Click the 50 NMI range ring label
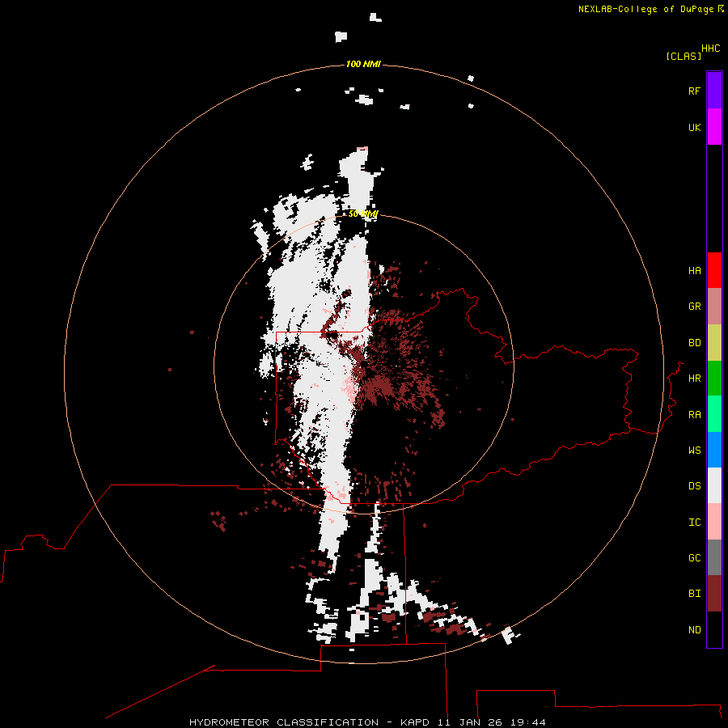Viewport: 728px width, 728px height. (363, 214)
